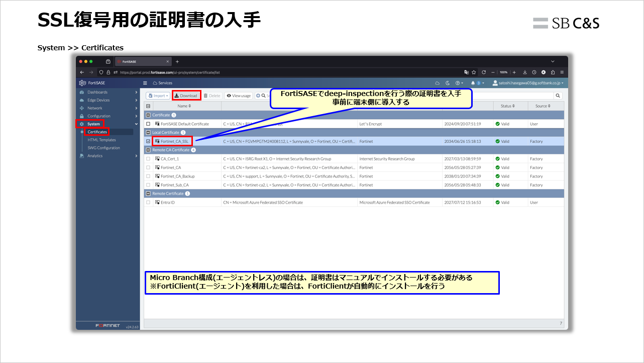
Task: Click the Fortinet_CA_SSL certificate icon
Action: pos(157,141)
